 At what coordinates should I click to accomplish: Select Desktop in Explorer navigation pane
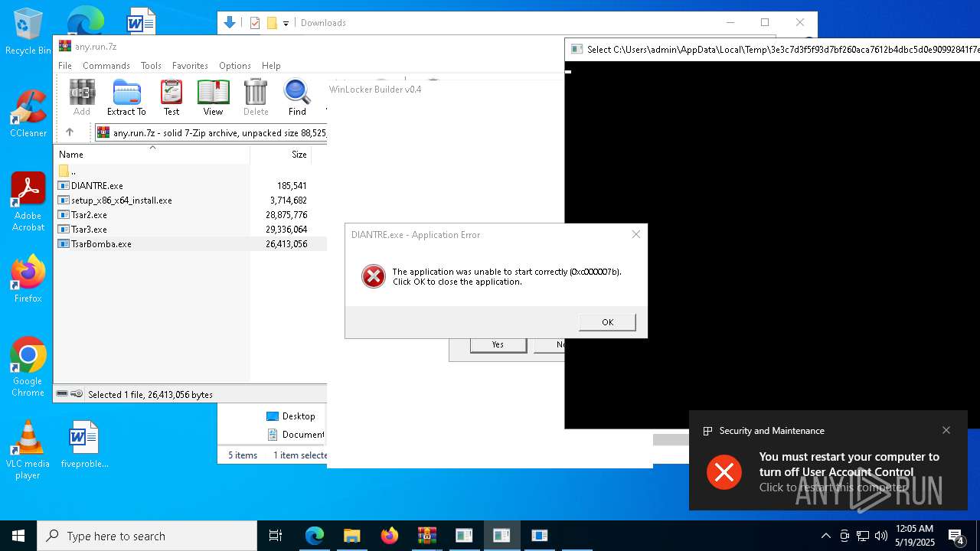tap(291, 416)
